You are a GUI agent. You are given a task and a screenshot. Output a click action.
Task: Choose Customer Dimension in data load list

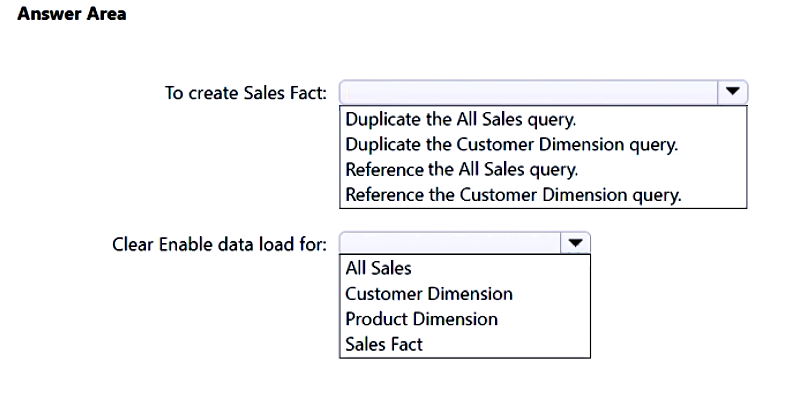pos(428,294)
